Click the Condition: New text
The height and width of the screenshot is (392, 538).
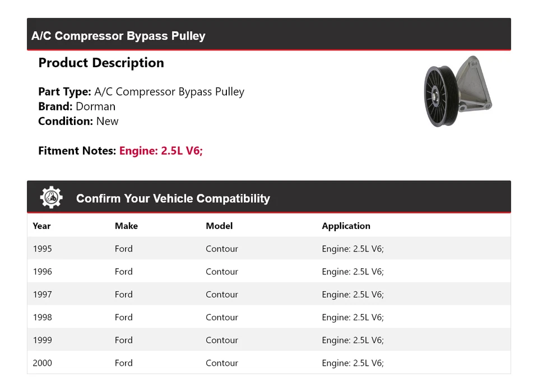click(x=78, y=121)
